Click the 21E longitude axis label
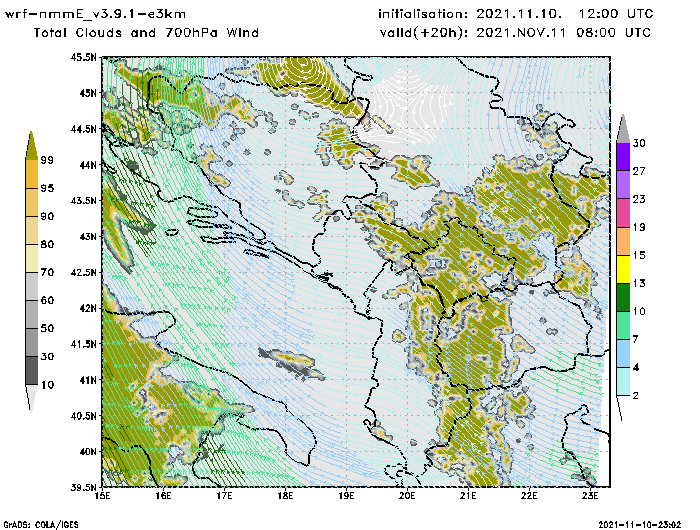 pyautogui.click(x=468, y=496)
